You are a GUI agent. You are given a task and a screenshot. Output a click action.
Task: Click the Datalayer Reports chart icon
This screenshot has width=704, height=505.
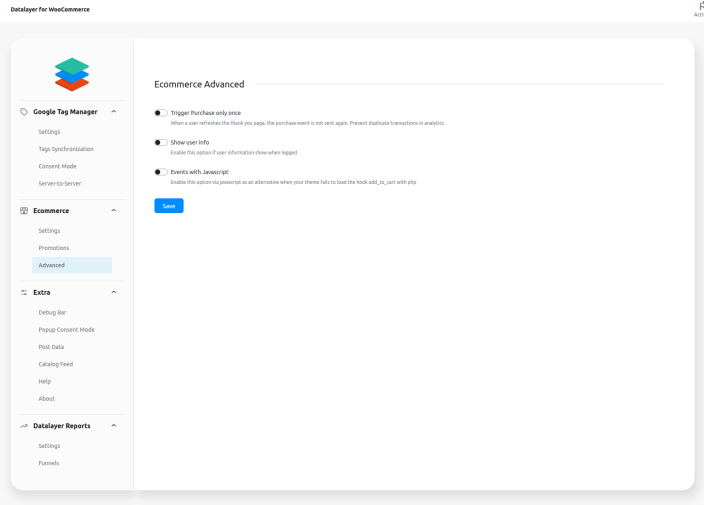click(x=24, y=426)
